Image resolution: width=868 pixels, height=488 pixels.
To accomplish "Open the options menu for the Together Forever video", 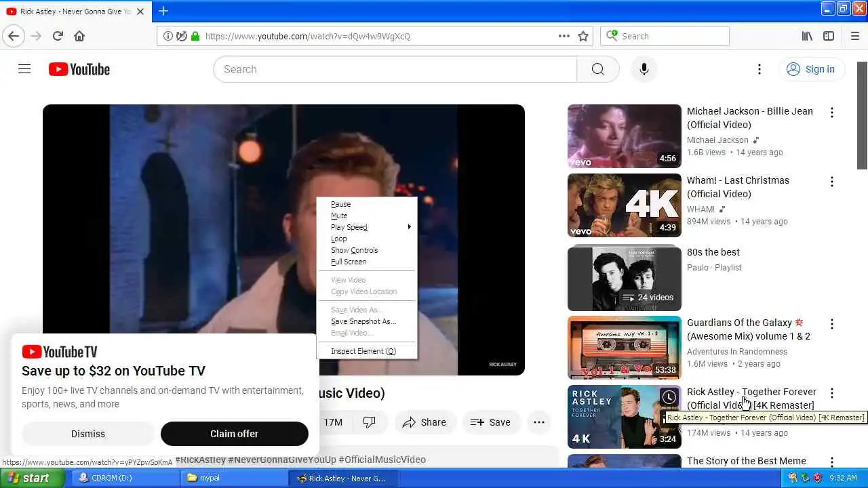I will (832, 393).
